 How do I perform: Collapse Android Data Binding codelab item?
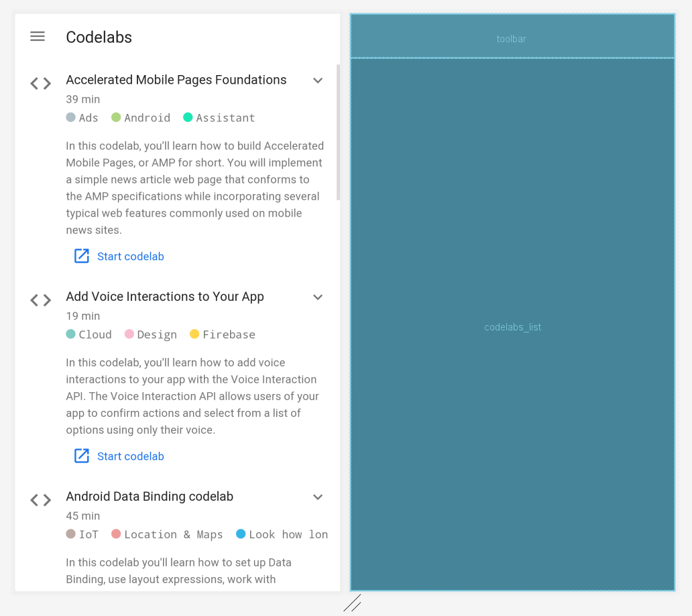pyautogui.click(x=318, y=497)
